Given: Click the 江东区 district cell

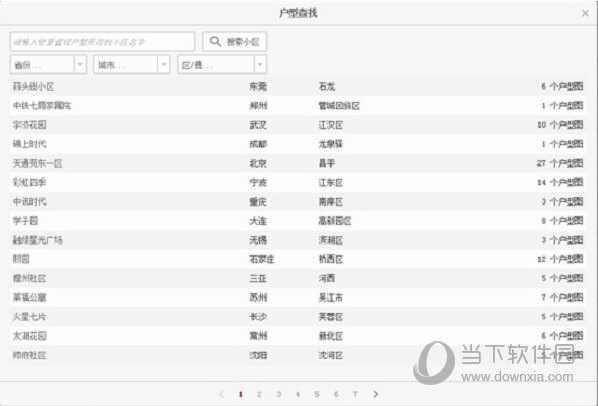Looking at the screenshot, I should click(331, 182).
